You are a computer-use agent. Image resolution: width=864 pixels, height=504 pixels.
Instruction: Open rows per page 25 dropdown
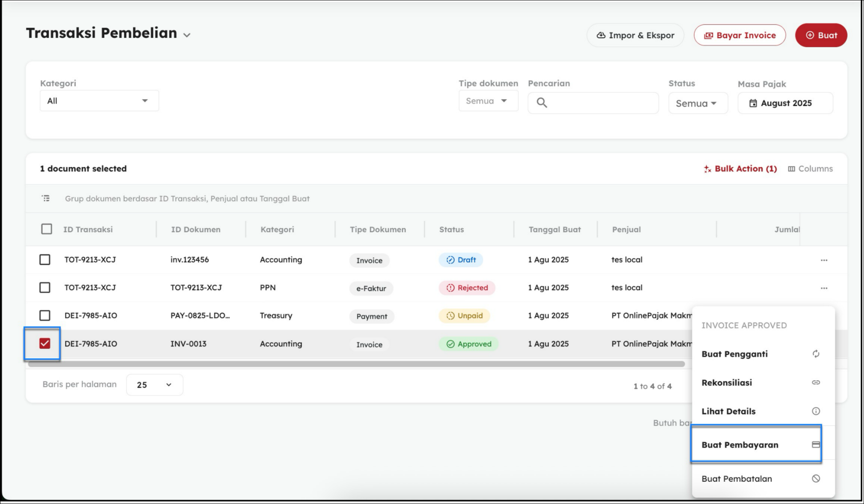154,385
